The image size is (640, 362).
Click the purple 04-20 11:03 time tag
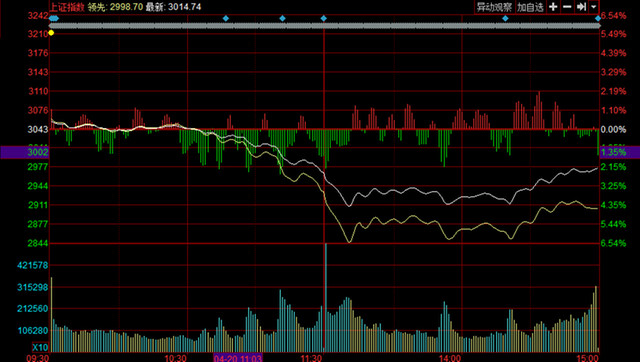coord(238,358)
